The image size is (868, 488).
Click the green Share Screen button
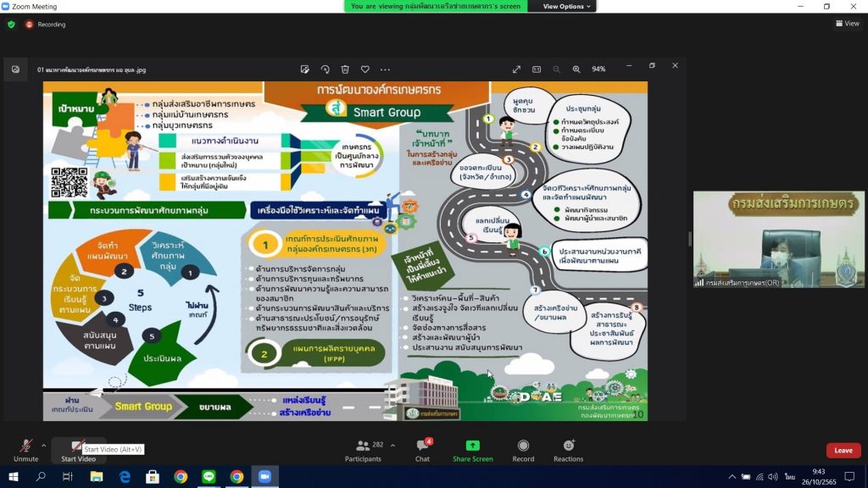pos(472,449)
